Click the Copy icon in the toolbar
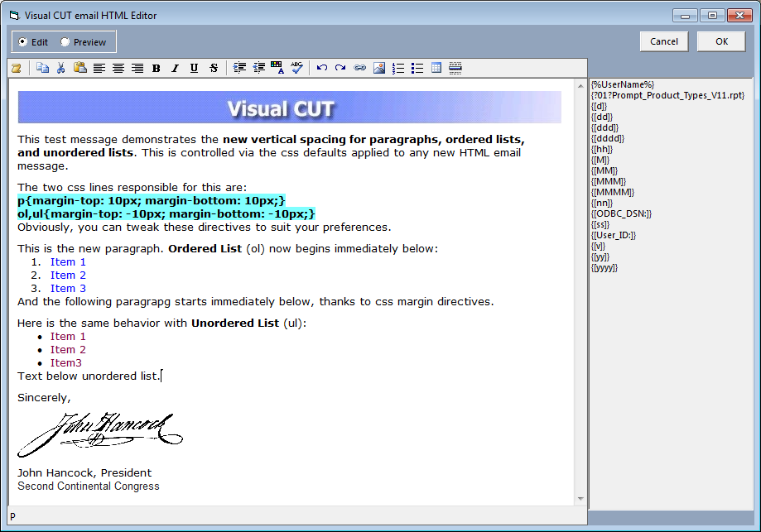 pyautogui.click(x=43, y=68)
